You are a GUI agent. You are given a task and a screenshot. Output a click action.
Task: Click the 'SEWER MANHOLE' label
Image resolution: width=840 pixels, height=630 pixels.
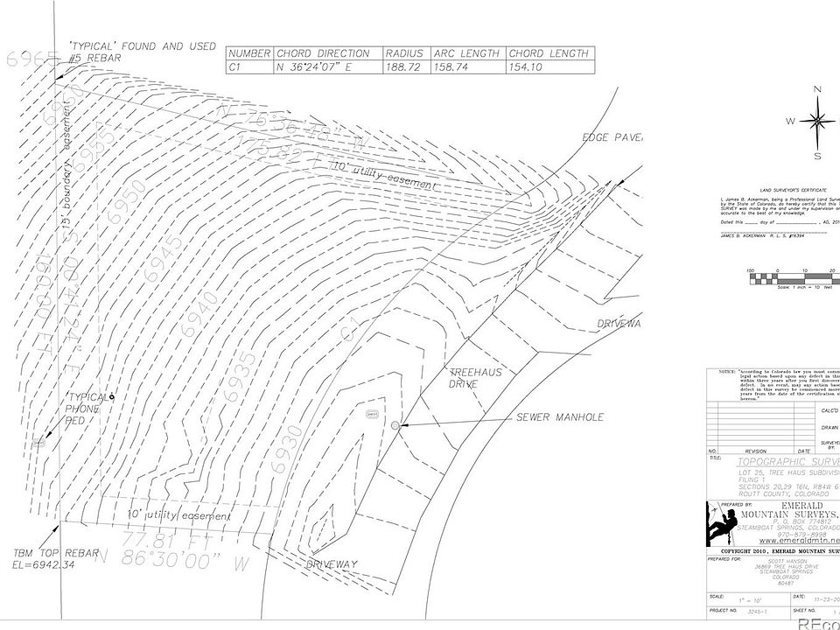point(560,416)
